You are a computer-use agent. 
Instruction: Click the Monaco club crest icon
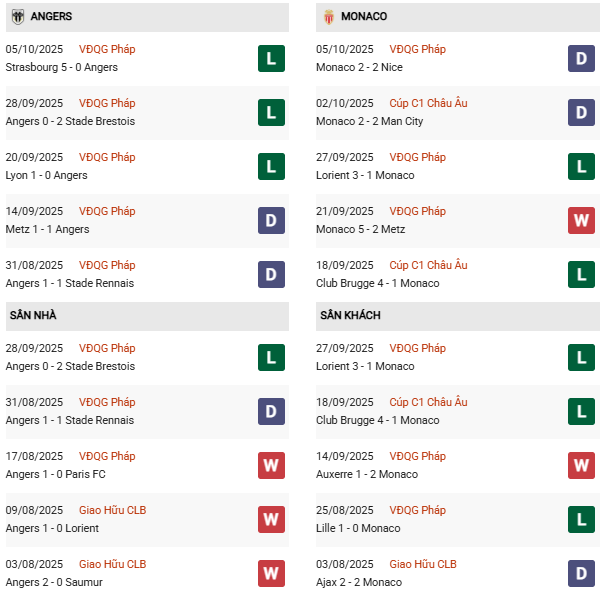pos(329,17)
